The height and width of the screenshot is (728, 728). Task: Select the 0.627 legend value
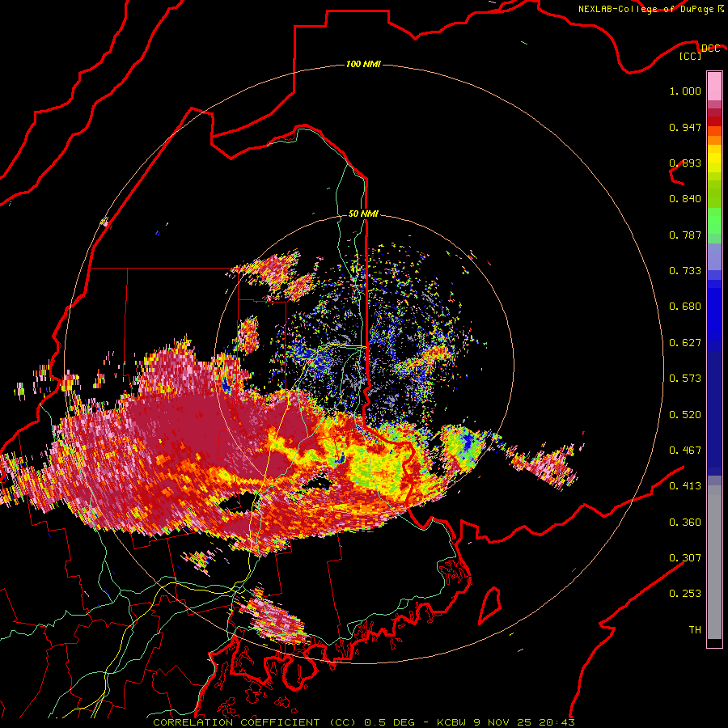(685, 343)
